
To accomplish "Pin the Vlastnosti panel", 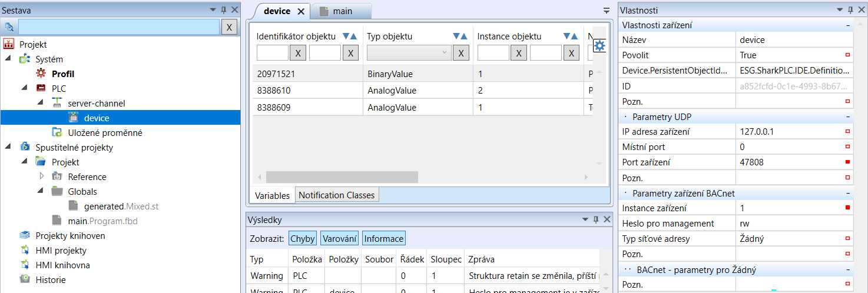I will [850, 10].
